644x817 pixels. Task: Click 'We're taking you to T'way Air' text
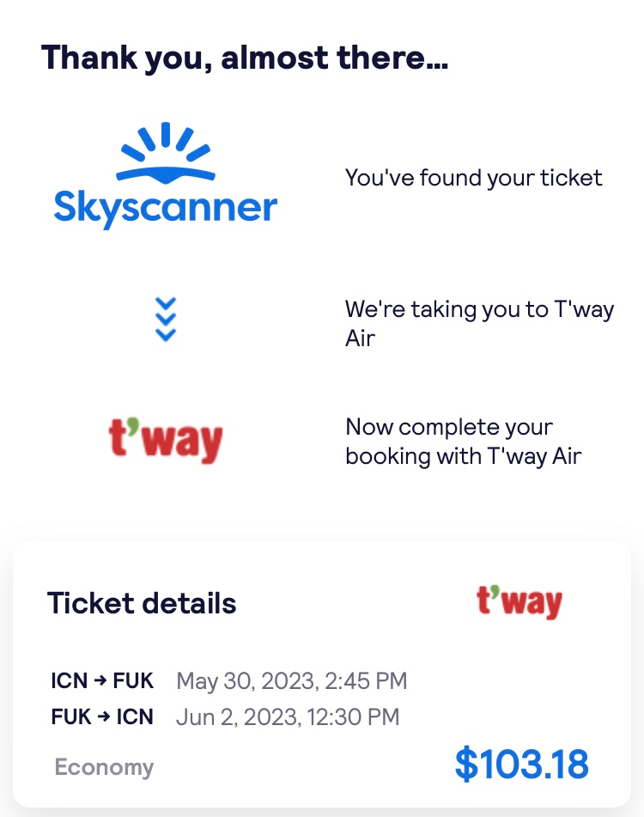pos(479,324)
